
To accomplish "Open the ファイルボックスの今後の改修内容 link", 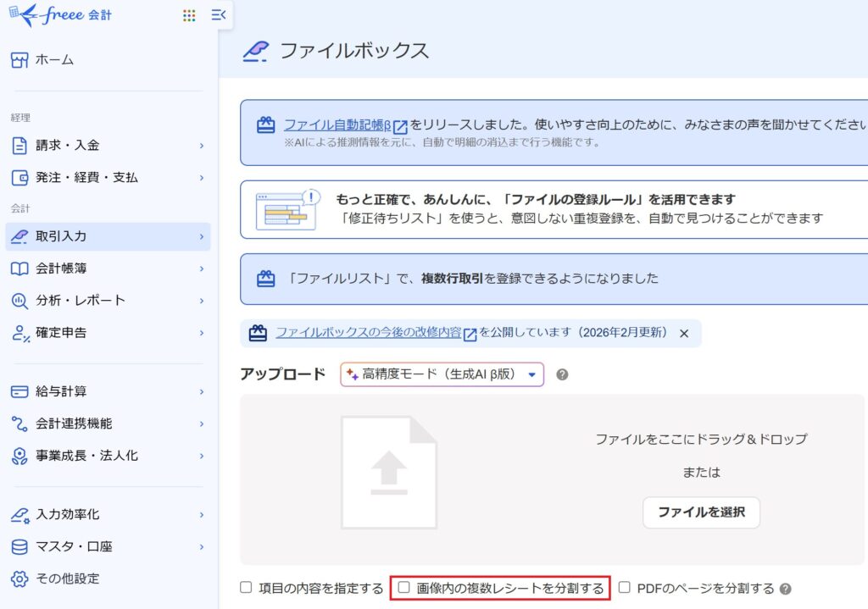I will (368, 333).
